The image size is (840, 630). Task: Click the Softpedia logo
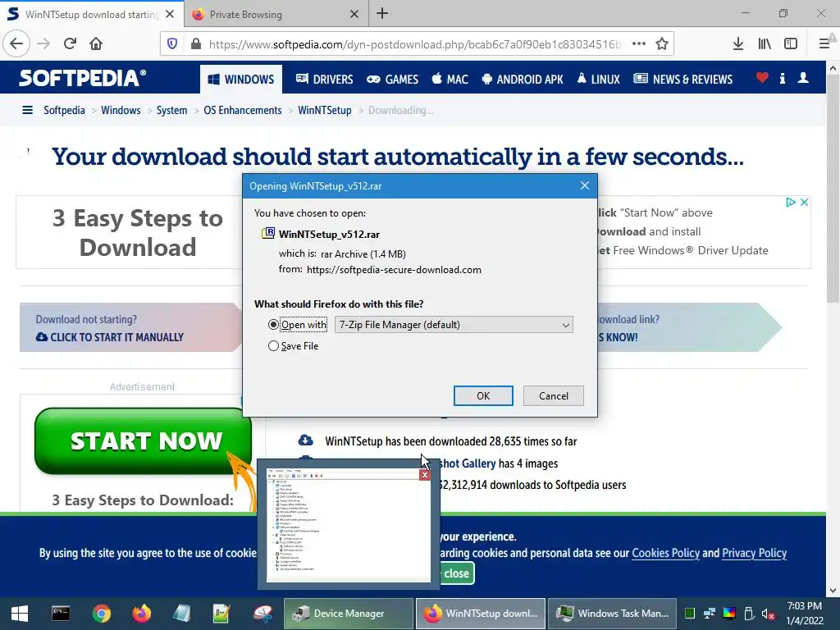pos(82,78)
